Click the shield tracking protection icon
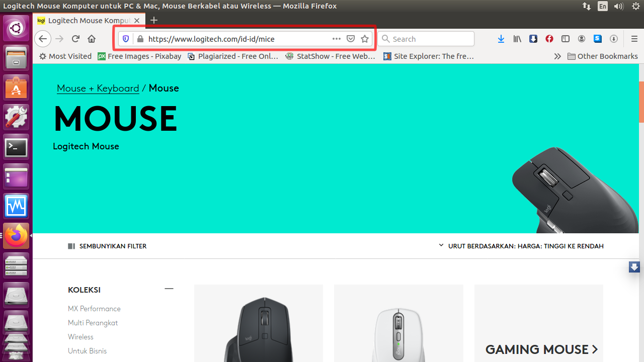 tap(126, 39)
